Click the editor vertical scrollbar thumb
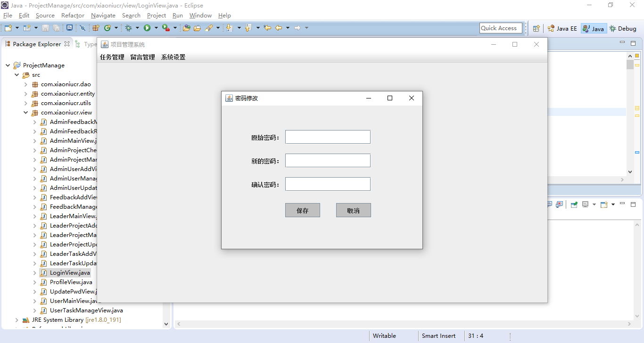 pyautogui.click(x=630, y=65)
